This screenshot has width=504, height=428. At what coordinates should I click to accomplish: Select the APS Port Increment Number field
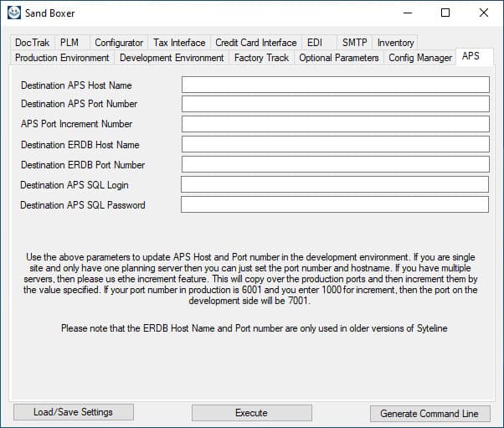click(335, 124)
